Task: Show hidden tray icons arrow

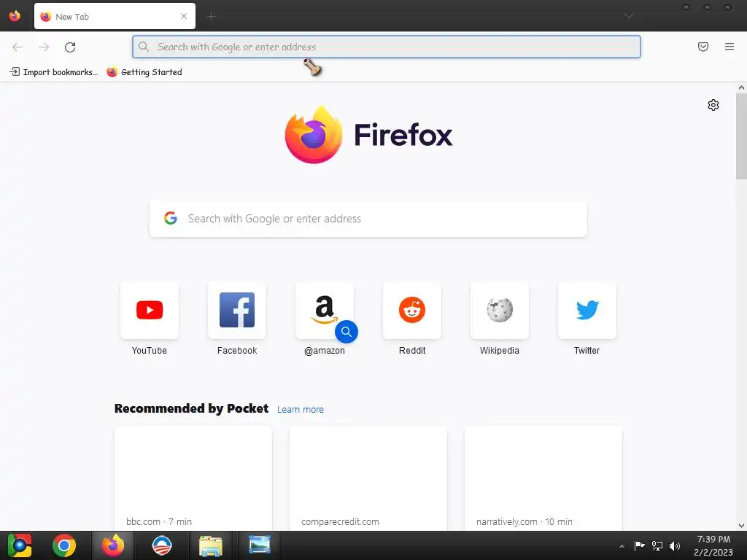Action: pyautogui.click(x=622, y=546)
